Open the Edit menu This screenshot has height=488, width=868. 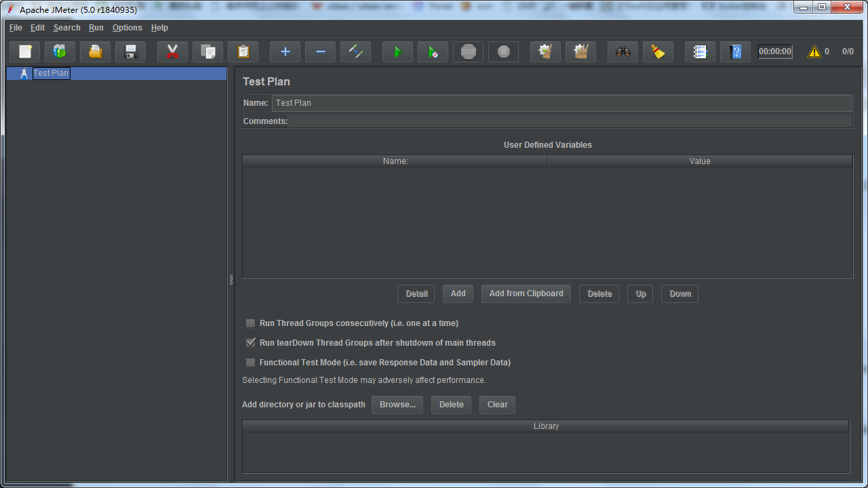tap(38, 28)
